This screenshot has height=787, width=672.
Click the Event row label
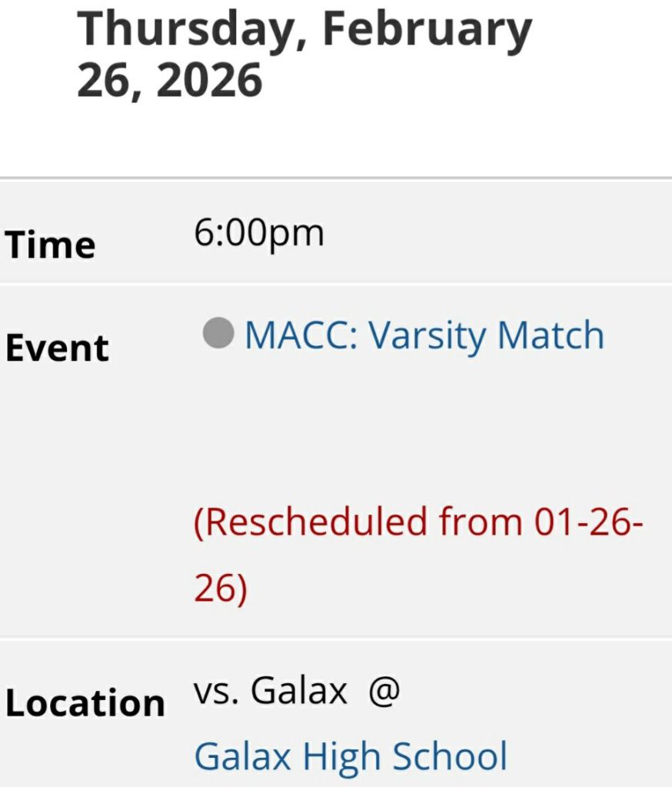57,348
